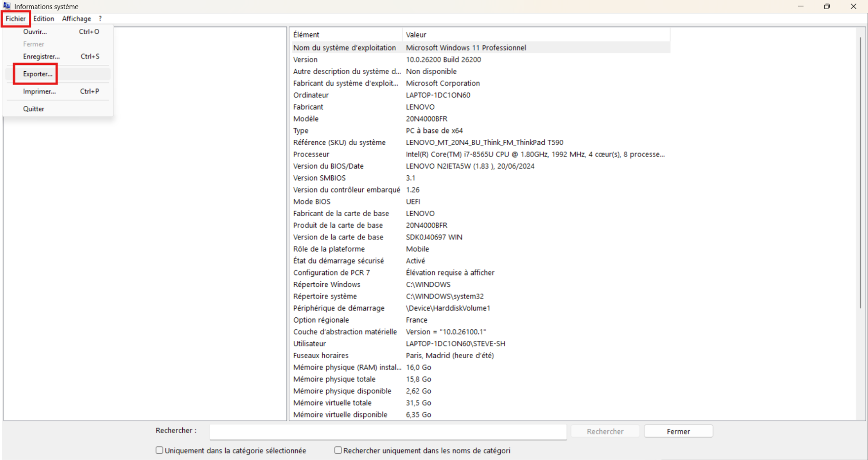Open the ? help menu
The image size is (868, 460).
[x=100, y=19]
